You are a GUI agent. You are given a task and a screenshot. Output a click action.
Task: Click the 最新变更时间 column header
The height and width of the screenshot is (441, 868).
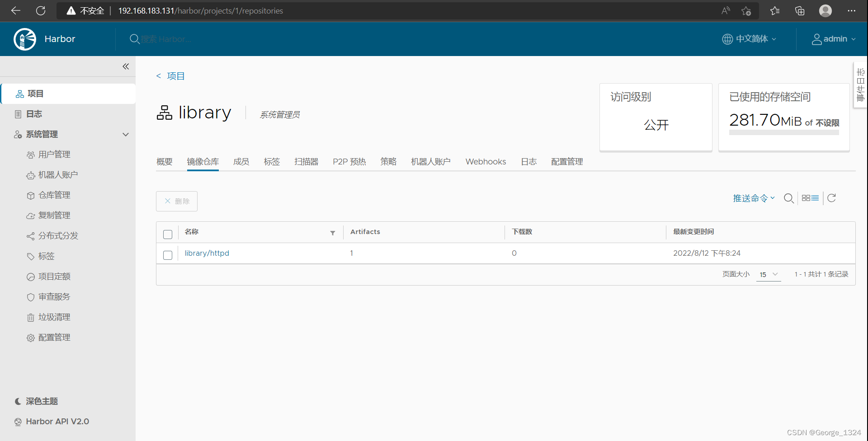[x=693, y=232]
